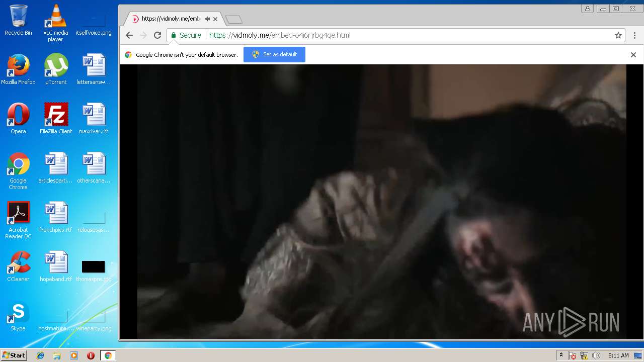The height and width of the screenshot is (362, 644).
Task: Launch Internet Explorer from the taskbar
Action: tap(40, 355)
